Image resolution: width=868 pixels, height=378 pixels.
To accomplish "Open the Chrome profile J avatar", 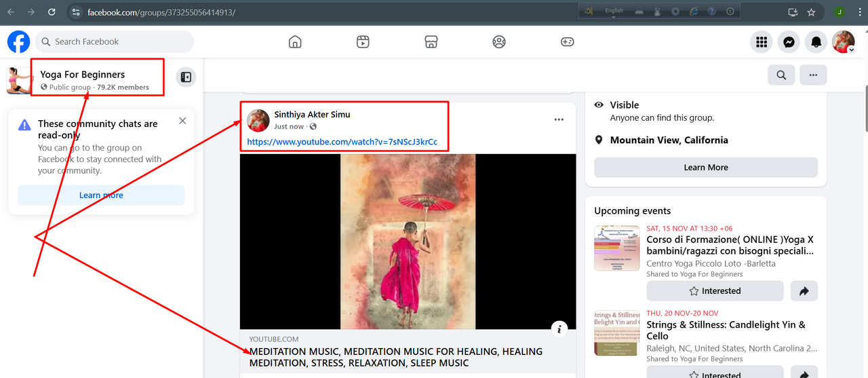I will [840, 12].
